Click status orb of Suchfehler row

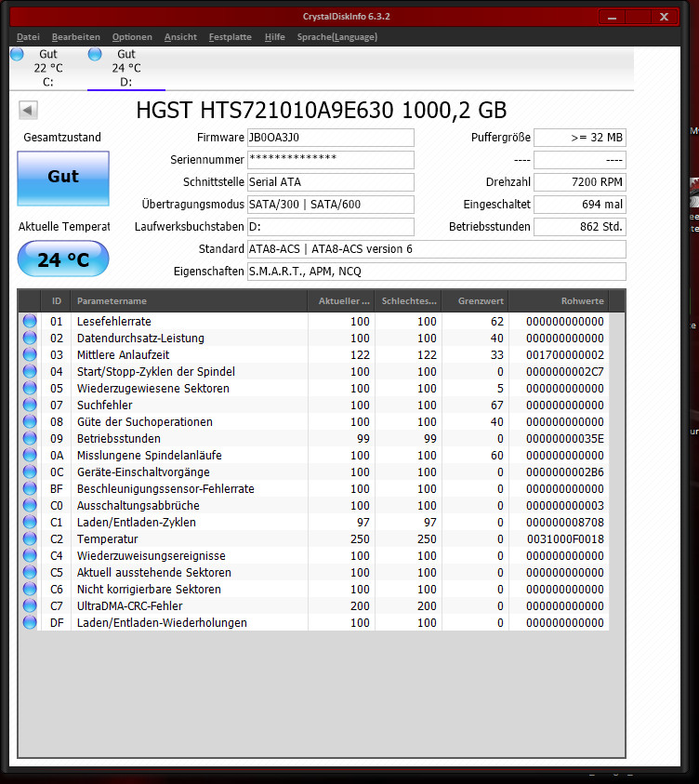(30, 405)
